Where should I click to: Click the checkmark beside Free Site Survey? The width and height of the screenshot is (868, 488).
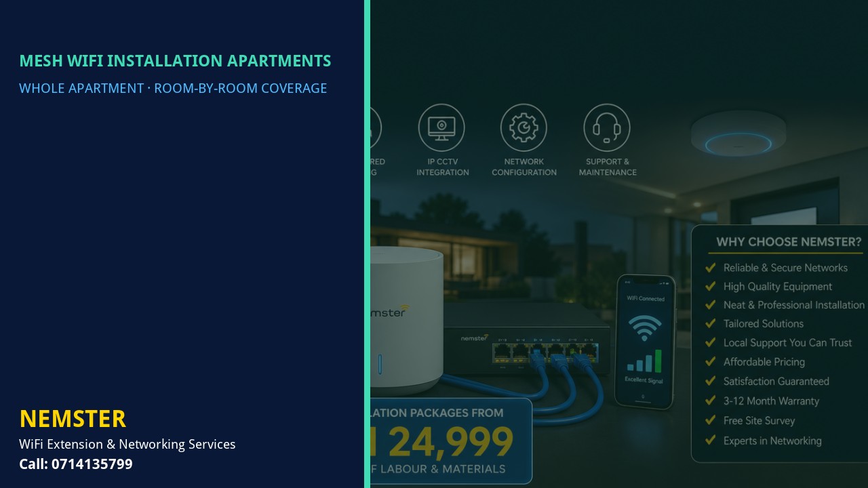coord(710,420)
